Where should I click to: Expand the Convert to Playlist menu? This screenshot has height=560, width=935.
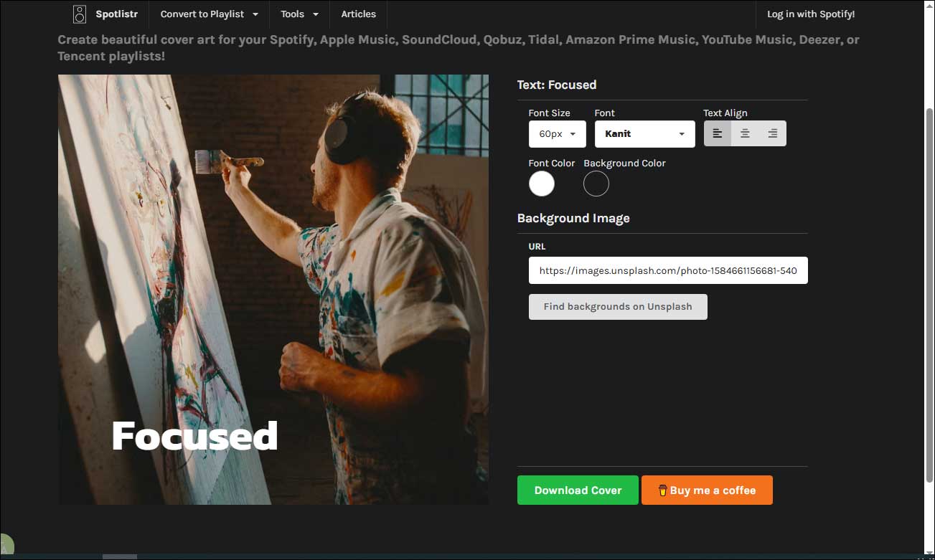pos(209,14)
